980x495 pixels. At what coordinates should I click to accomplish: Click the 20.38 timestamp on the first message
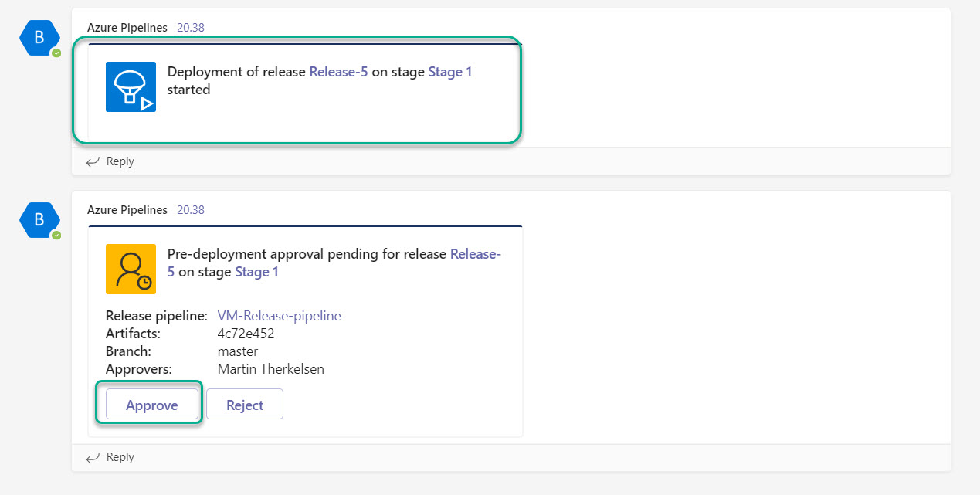(191, 28)
